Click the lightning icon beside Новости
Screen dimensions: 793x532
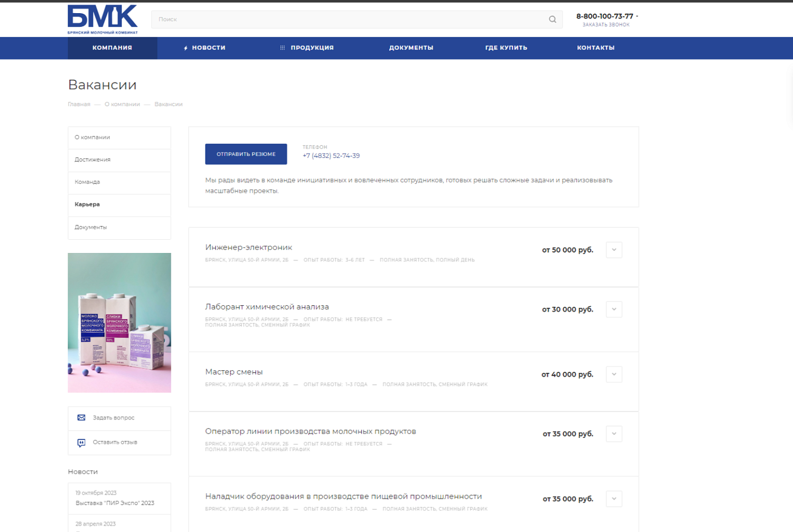(x=186, y=48)
